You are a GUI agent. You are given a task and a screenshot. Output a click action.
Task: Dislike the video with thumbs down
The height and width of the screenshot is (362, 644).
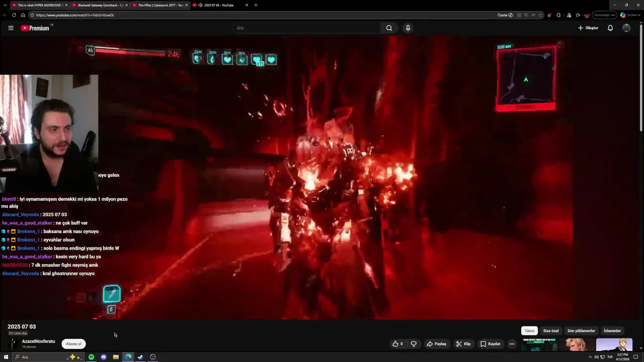click(x=414, y=344)
